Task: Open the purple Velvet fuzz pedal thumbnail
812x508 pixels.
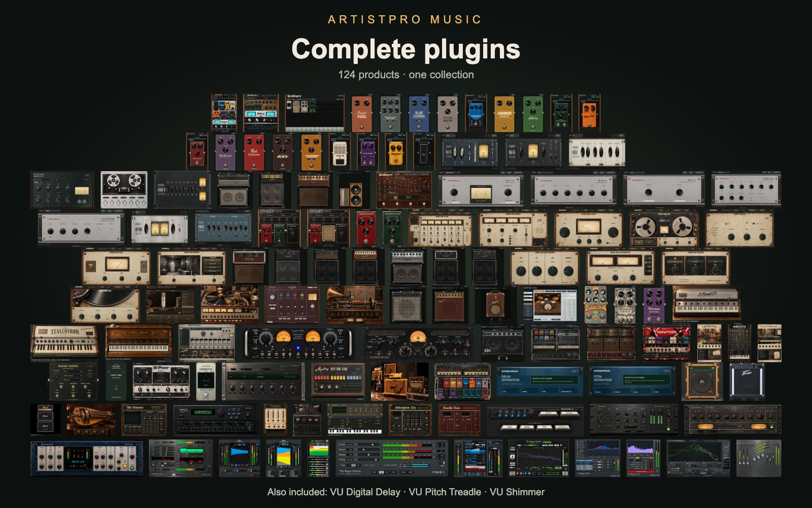Action: (x=654, y=305)
